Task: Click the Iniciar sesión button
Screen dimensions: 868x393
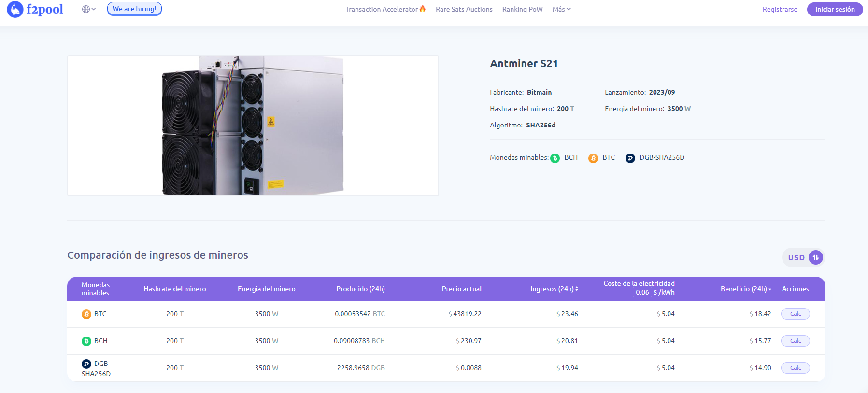Action: tap(835, 9)
